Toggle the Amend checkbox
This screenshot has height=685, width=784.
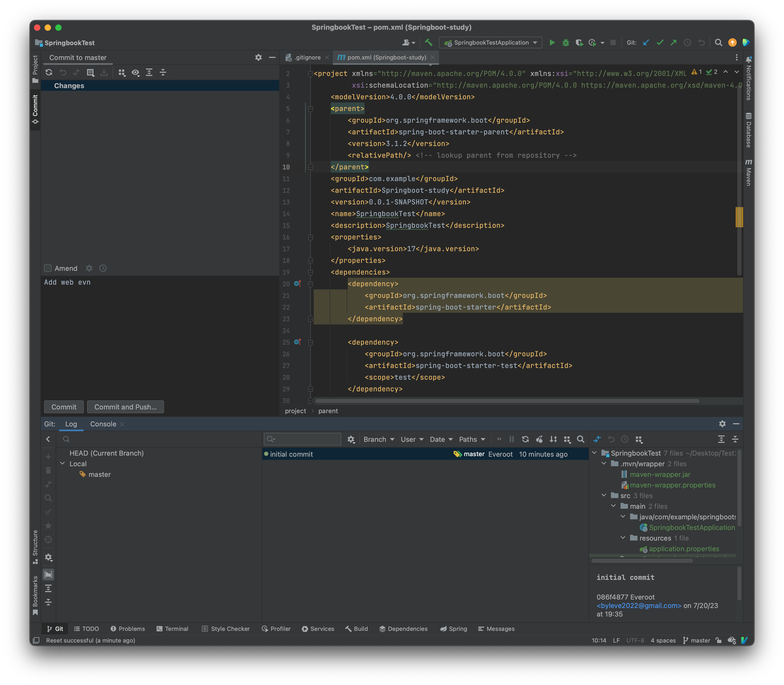coord(48,268)
